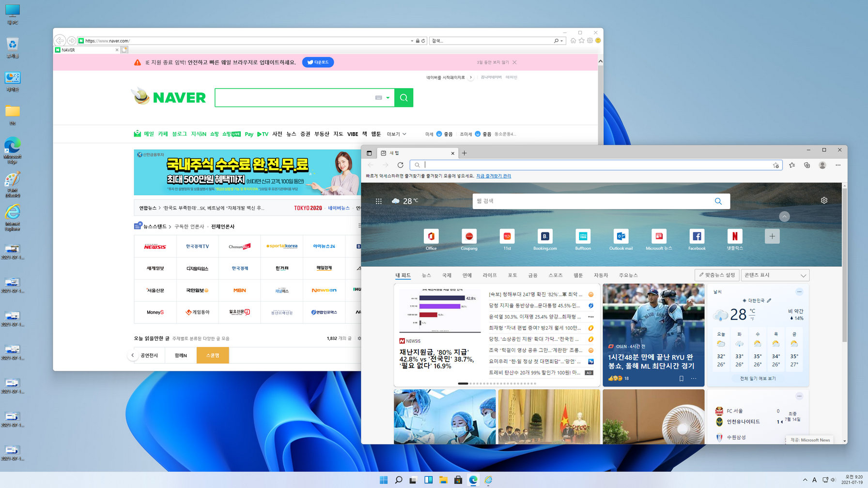The width and height of the screenshot is (868, 488).
Task: Select the 함께N topic tab on Naver
Action: click(x=181, y=355)
